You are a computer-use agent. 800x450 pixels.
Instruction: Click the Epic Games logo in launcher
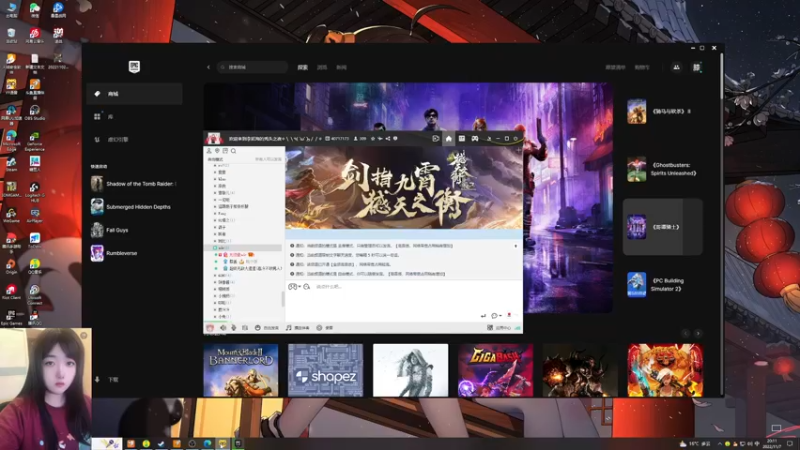(x=134, y=67)
